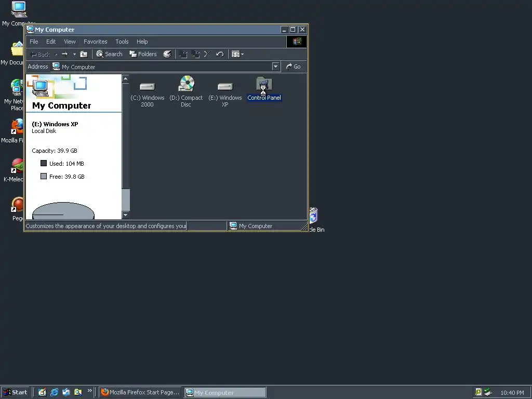Click the Undo toolbar icon

click(x=220, y=54)
